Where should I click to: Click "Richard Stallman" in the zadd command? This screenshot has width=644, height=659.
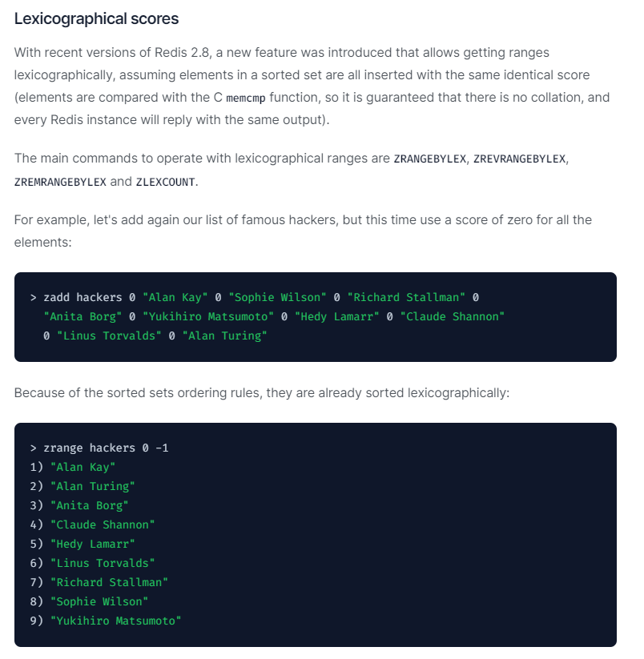[x=405, y=297]
